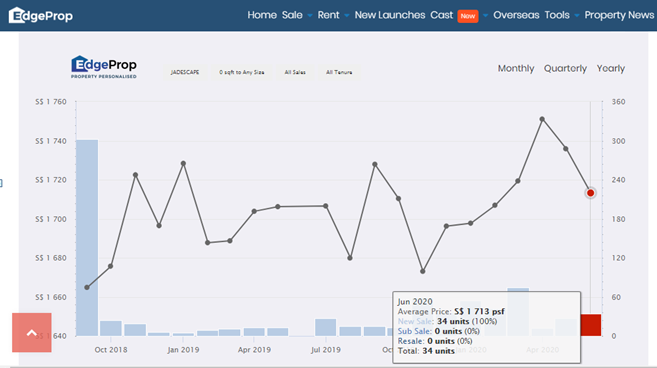Click the EdgeProp chart logo above the graph
The height and width of the screenshot is (368, 657).
tap(103, 67)
